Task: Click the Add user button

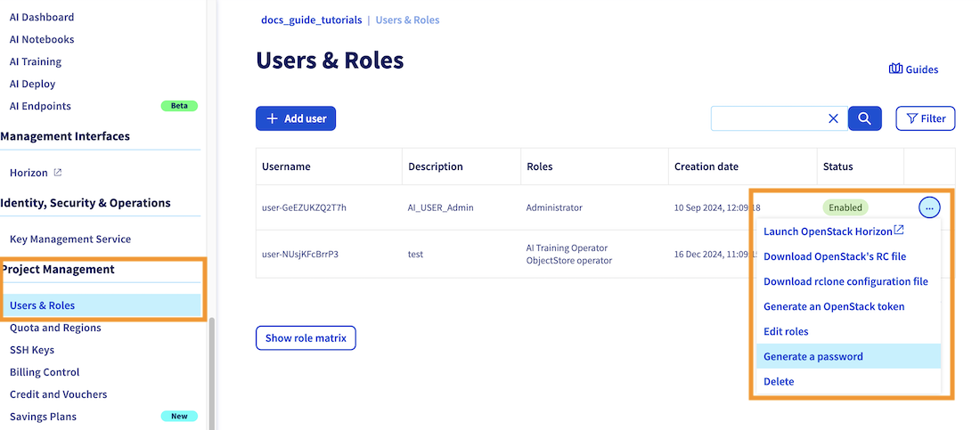Action: pyautogui.click(x=296, y=118)
